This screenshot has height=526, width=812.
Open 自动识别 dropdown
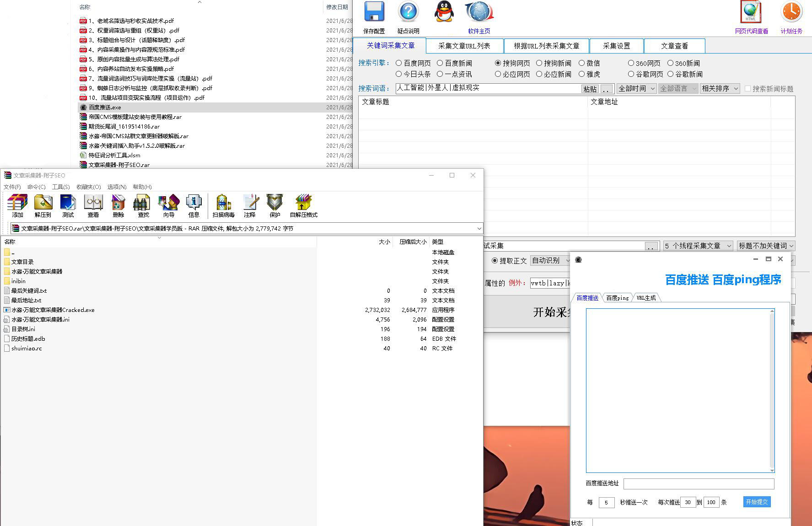[x=550, y=261]
